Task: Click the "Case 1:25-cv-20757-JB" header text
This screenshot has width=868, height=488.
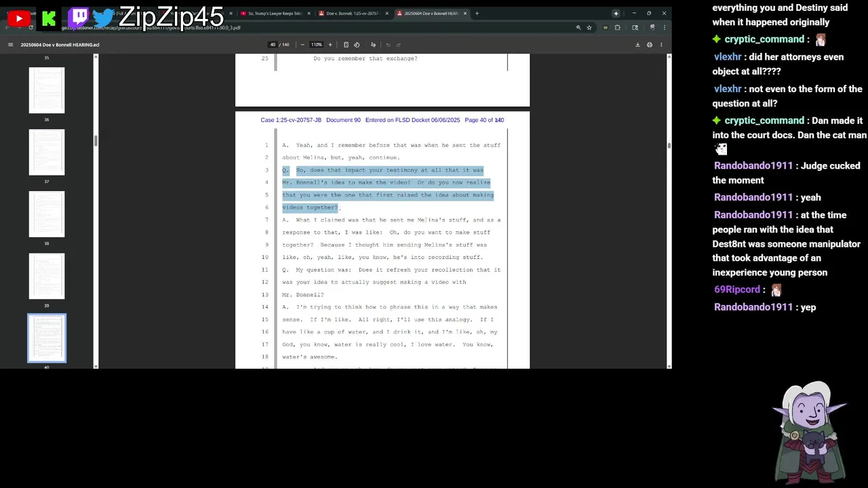Action: pyautogui.click(x=291, y=120)
